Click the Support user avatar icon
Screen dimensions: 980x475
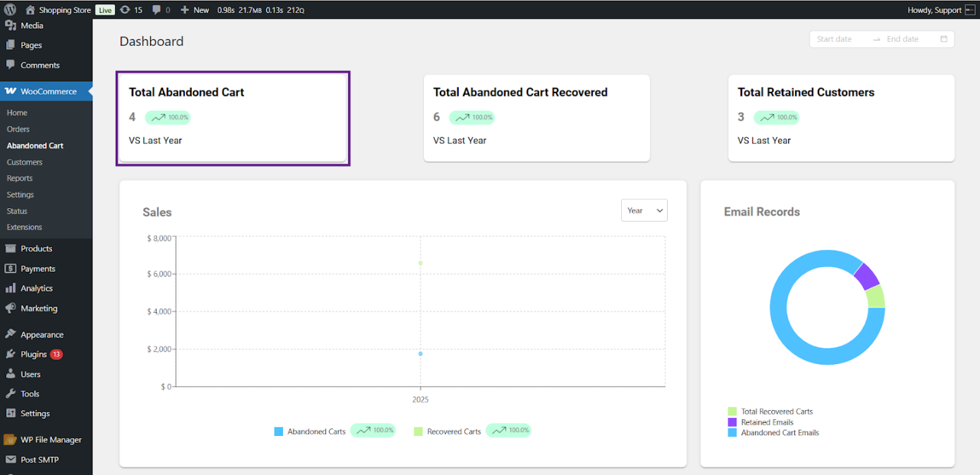[970, 10]
